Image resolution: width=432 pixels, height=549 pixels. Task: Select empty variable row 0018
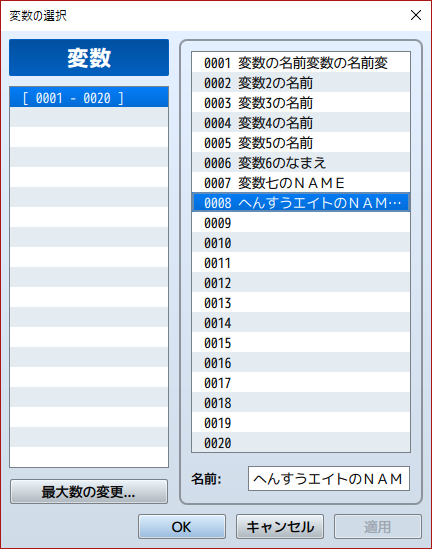coord(301,402)
